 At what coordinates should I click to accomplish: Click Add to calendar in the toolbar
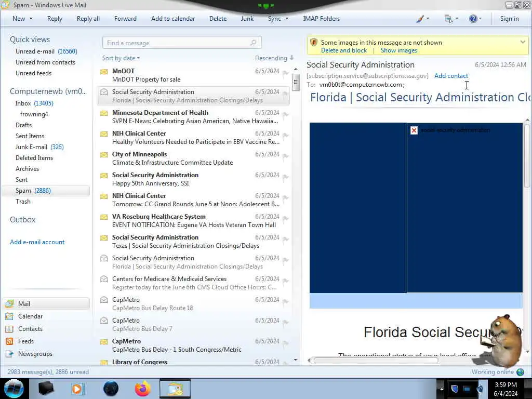[x=173, y=19]
